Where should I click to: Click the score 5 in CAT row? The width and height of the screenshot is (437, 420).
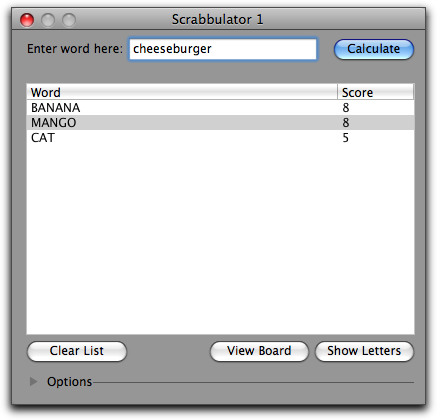click(346, 138)
